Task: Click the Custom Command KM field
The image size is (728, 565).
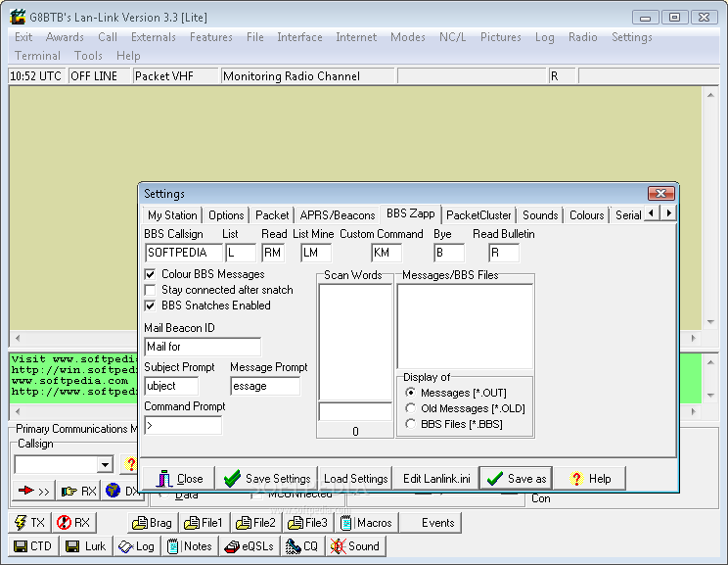Action: [x=387, y=253]
